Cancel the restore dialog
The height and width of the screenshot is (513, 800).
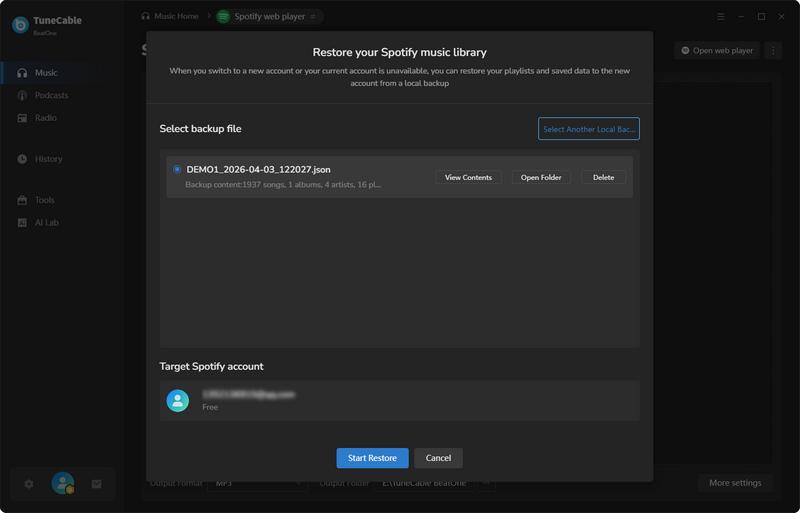tap(438, 458)
